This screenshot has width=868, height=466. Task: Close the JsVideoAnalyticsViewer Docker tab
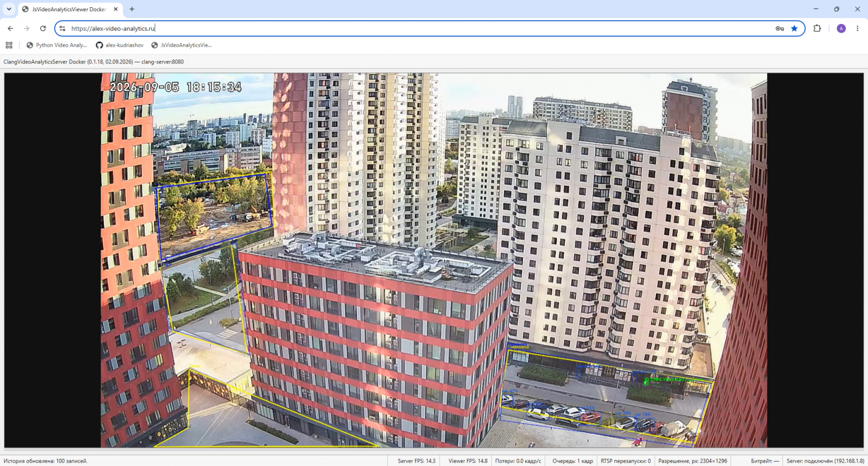[116, 9]
